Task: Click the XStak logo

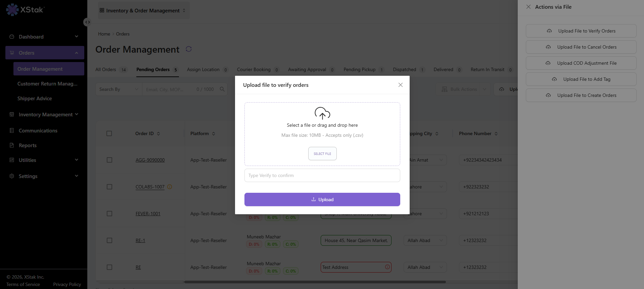Action: pos(25,10)
